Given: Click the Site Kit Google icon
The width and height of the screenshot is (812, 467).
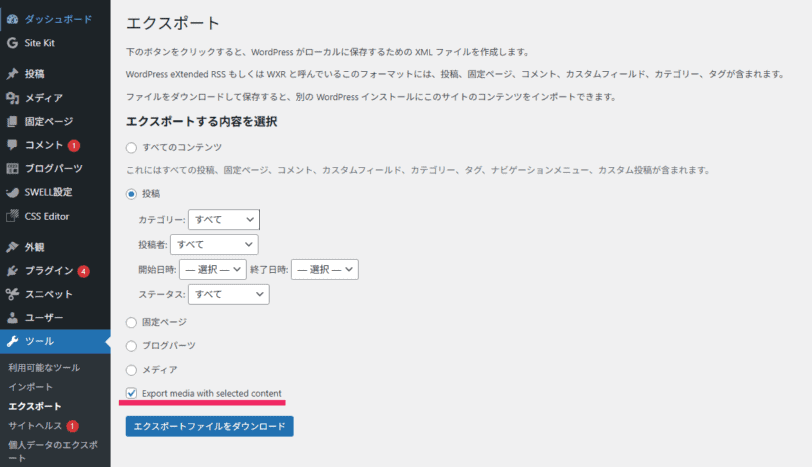Looking at the screenshot, I should coord(12,43).
